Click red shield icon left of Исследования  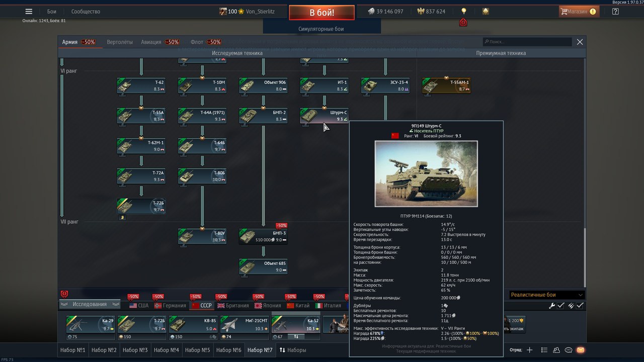(64, 294)
